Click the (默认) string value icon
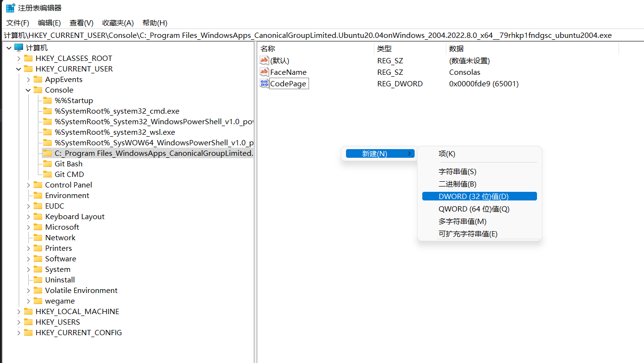 click(x=264, y=60)
